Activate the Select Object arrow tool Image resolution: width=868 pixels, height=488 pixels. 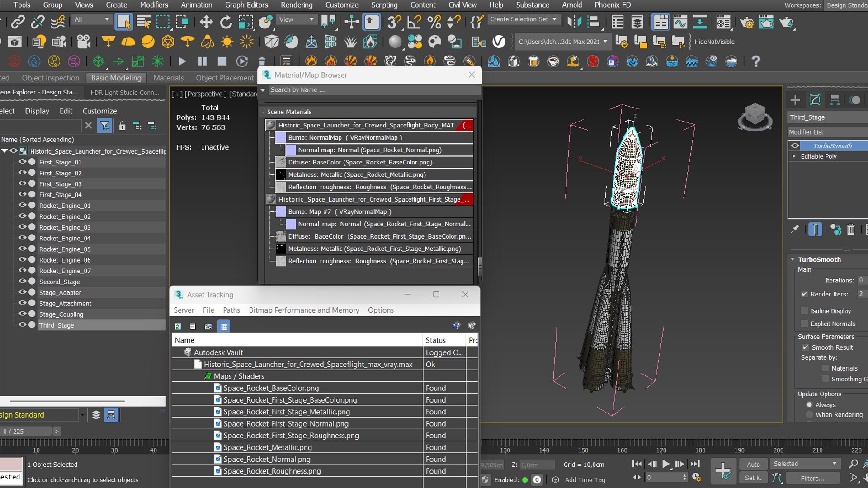coord(123,22)
